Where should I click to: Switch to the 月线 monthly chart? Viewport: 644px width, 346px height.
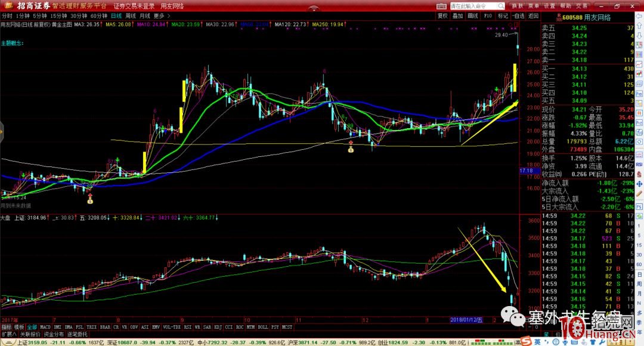tap(144, 16)
